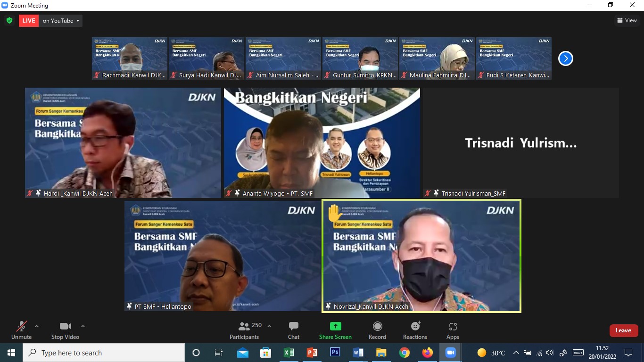The image size is (644, 362).
Task: Switch layout using the View button
Action: 627,20
